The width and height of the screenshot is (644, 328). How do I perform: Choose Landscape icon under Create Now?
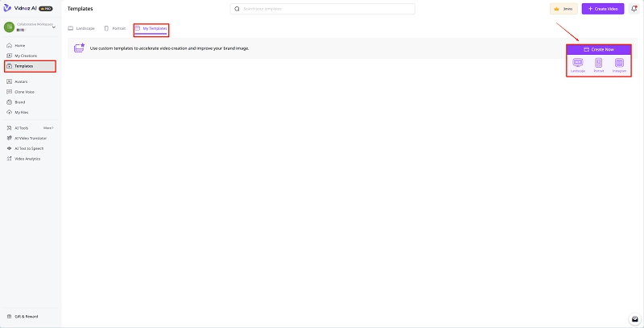(578, 64)
